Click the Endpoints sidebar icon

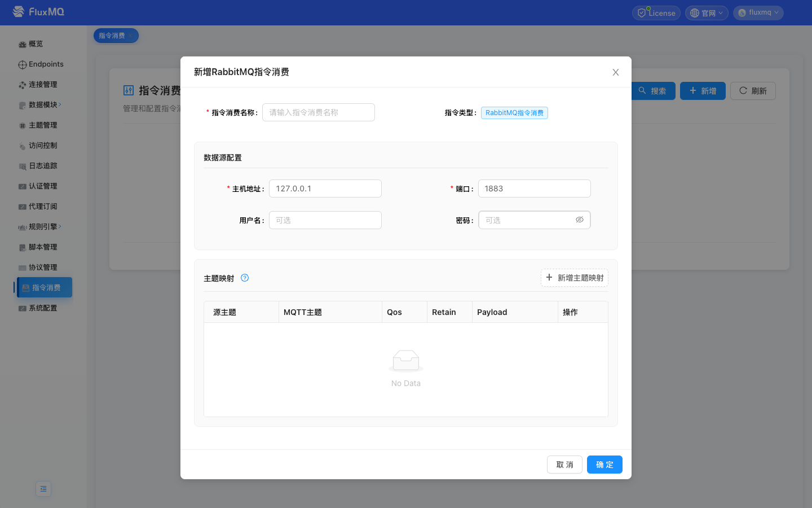click(x=23, y=64)
